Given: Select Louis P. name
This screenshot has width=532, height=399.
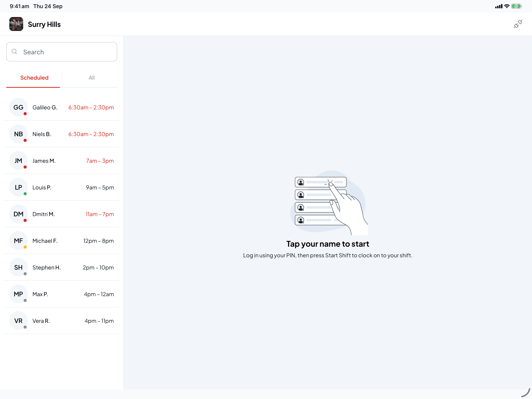Looking at the screenshot, I should [x=42, y=188].
